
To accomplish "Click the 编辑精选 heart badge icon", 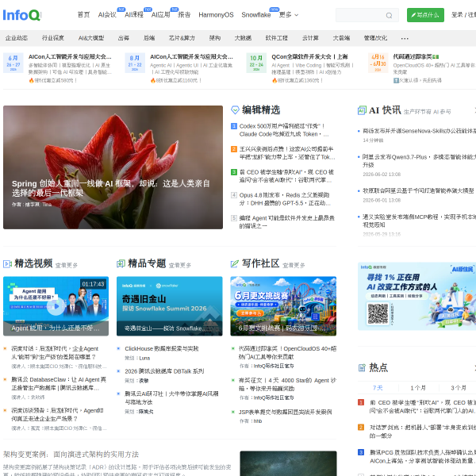I will click(x=235, y=110).
